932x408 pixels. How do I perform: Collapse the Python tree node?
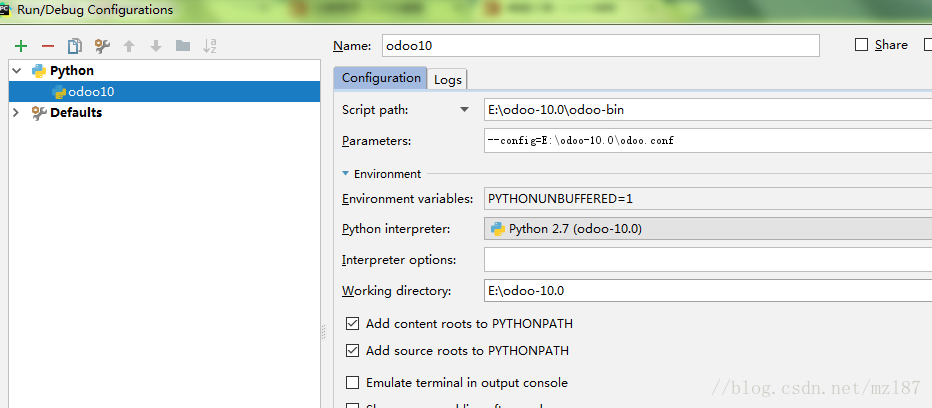click(x=16, y=71)
